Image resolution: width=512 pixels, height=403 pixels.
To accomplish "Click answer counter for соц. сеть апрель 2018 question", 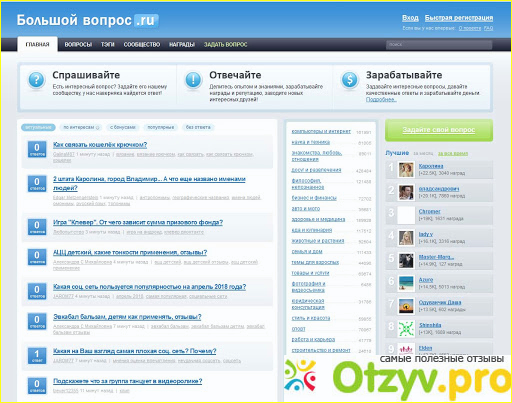I will (37, 291).
